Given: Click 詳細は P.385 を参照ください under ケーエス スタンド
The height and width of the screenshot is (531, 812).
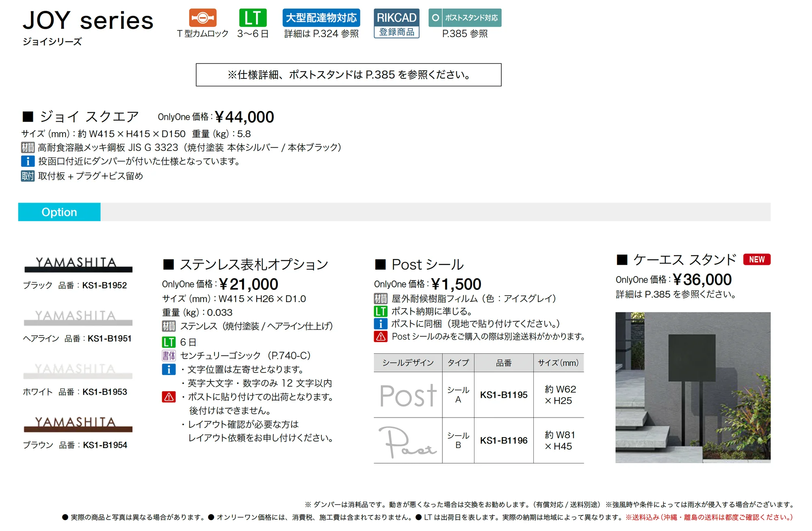Looking at the screenshot, I should click(676, 294).
